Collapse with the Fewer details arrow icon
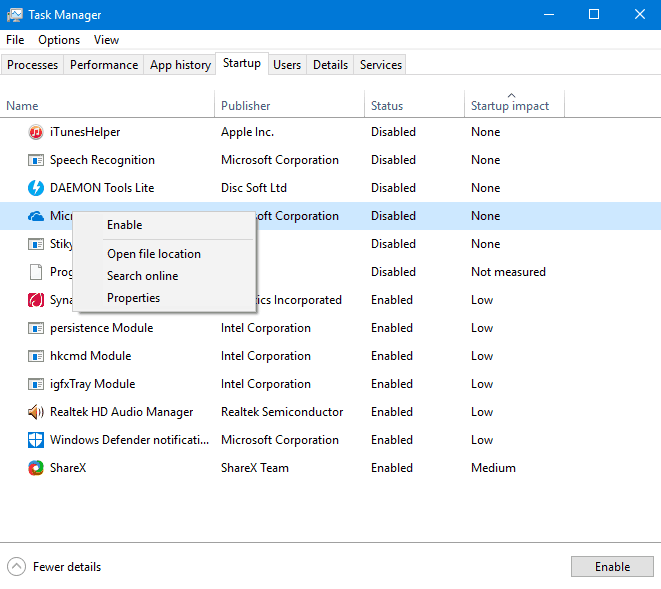Viewport: 661px width, 589px height. coord(16,567)
